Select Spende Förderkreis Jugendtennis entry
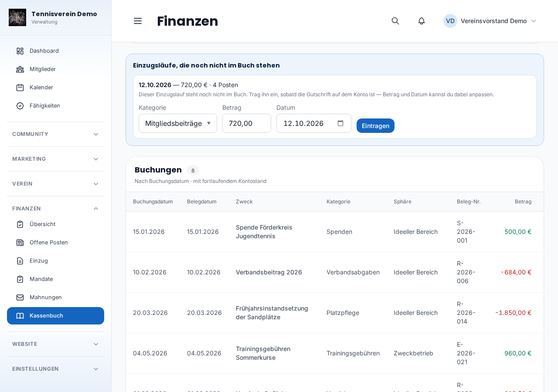Screen dimensions: 558x392 pos(264,232)
